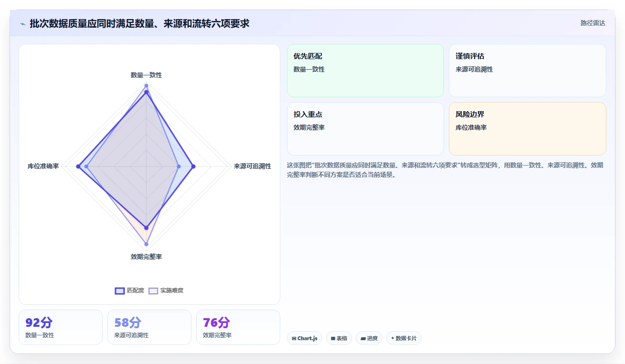
Task: Select the 进度 tag chip
Action: click(369, 338)
